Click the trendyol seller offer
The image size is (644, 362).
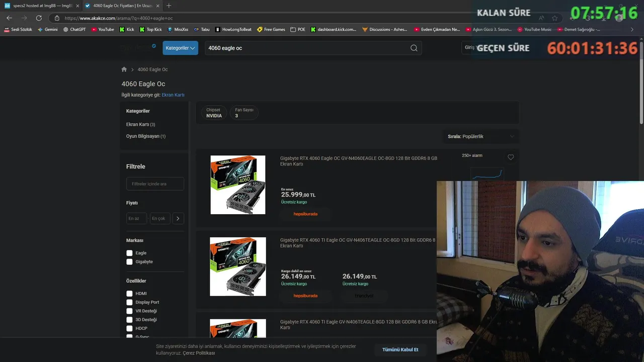[x=364, y=296]
